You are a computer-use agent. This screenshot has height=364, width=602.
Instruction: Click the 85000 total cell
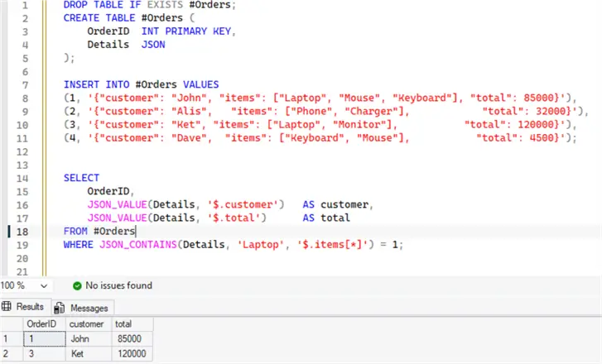click(x=132, y=338)
